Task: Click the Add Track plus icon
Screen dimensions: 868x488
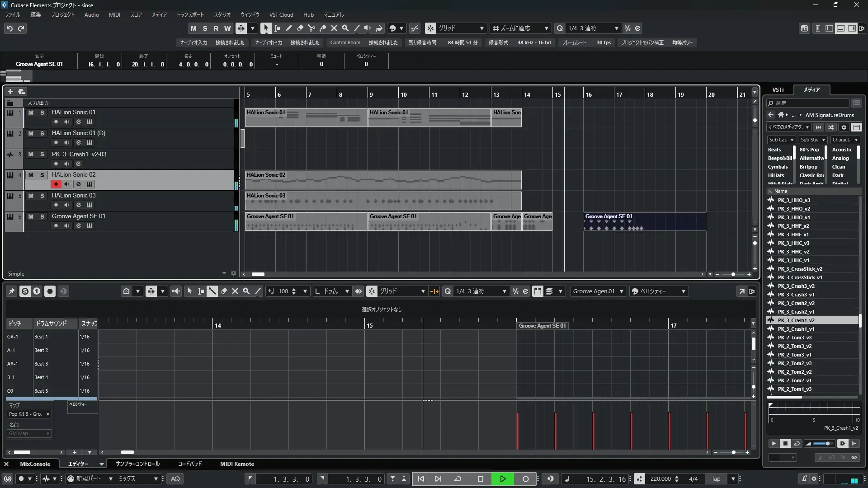Action: [10, 91]
